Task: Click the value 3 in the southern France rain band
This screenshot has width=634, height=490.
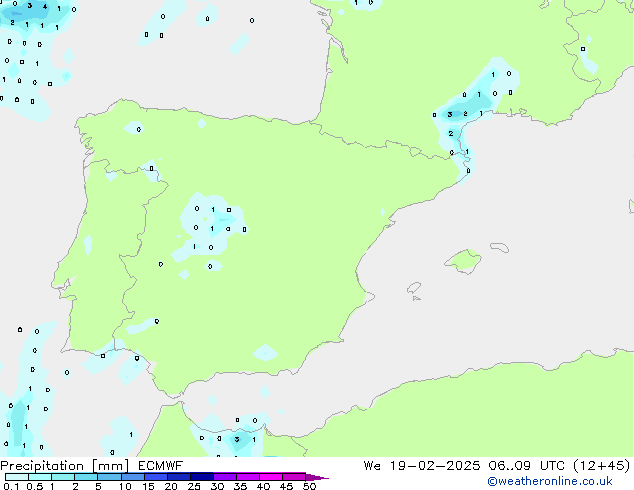Action: (x=450, y=115)
